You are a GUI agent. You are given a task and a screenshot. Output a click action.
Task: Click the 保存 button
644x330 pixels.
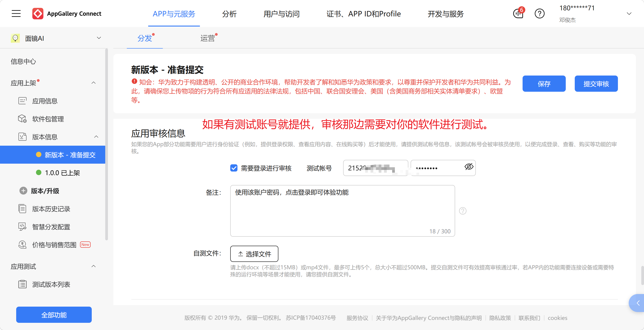[x=544, y=83]
